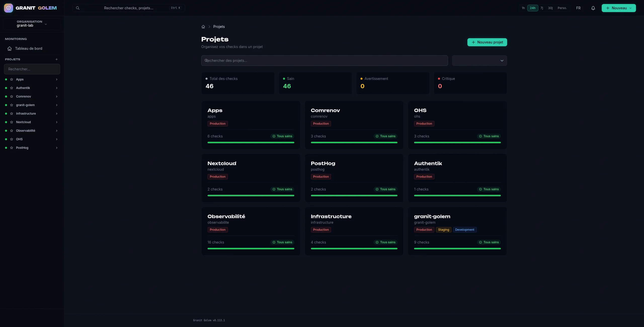Open the notifications bell

pos(593,8)
